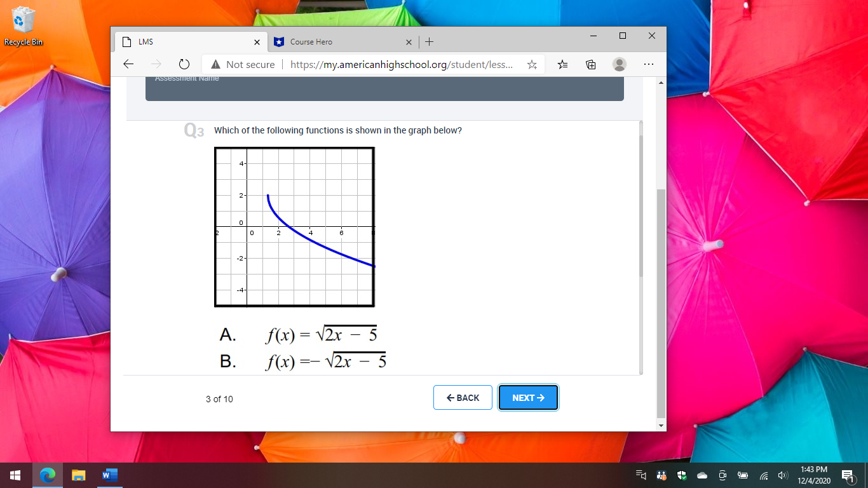This screenshot has height=488, width=868.
Task: Open the Collections icon in the toolbar
Action: (x=590, y=64)
